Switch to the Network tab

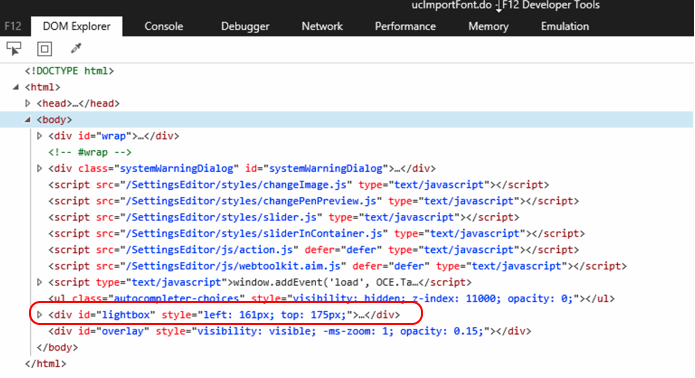322,26
